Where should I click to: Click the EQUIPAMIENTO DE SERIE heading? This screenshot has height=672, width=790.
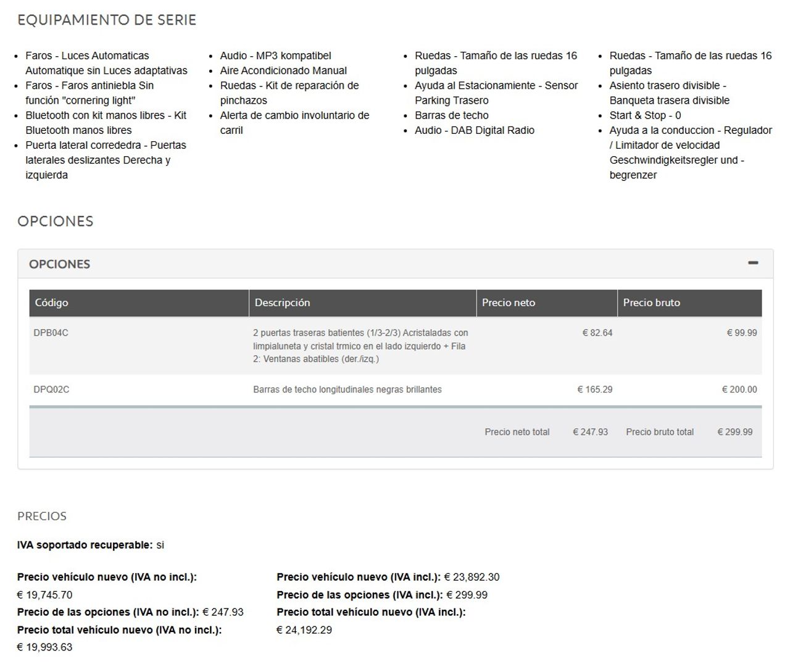tap(107, 20)
